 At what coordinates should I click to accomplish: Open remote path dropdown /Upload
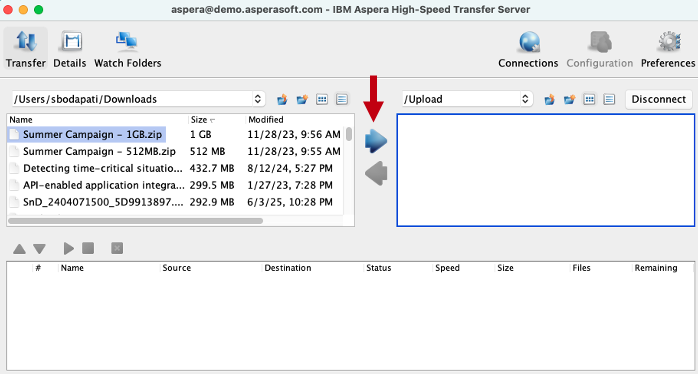coord(467,99)
